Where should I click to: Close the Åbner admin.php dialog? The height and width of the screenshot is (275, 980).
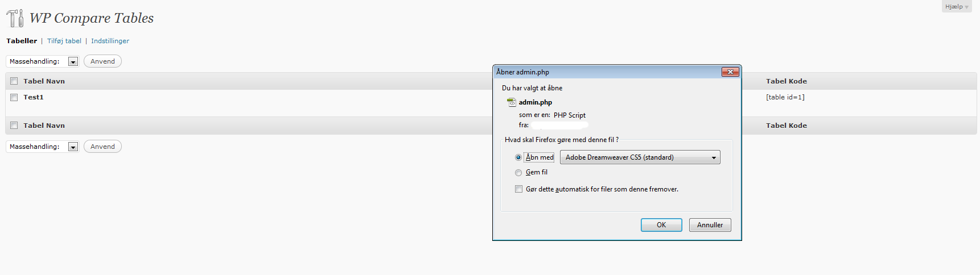click(x=730, y=72)
